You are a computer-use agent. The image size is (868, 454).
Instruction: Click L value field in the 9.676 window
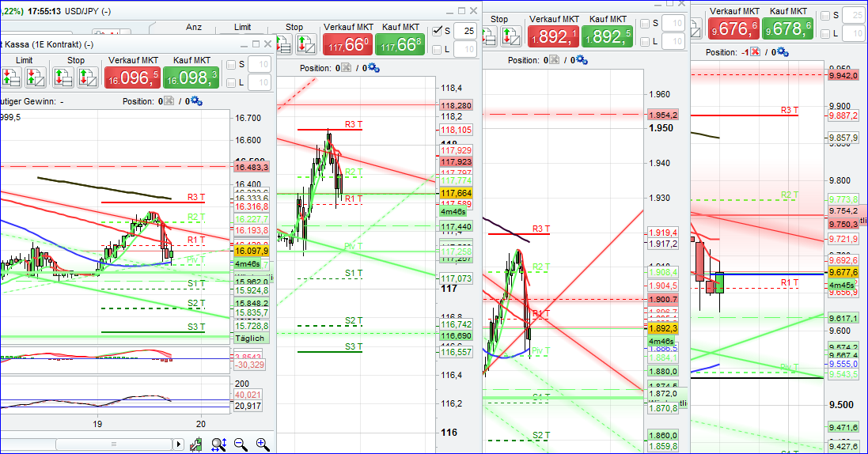click(855, 33)
